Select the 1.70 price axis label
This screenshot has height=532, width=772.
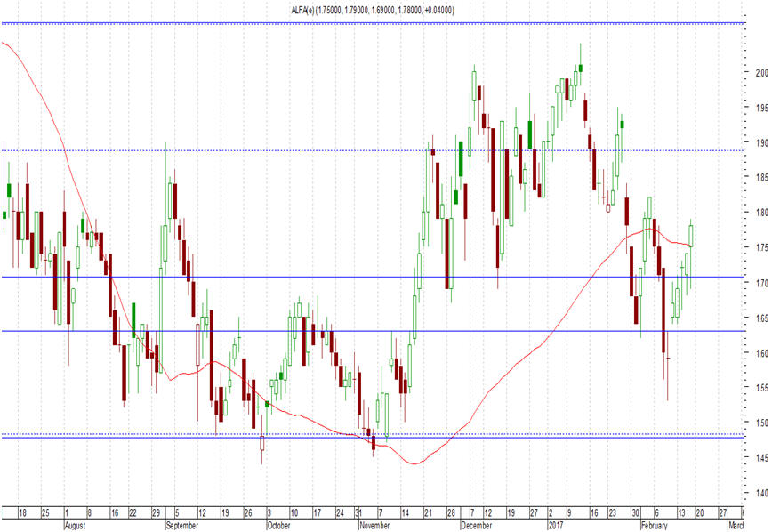coord(761,283)
